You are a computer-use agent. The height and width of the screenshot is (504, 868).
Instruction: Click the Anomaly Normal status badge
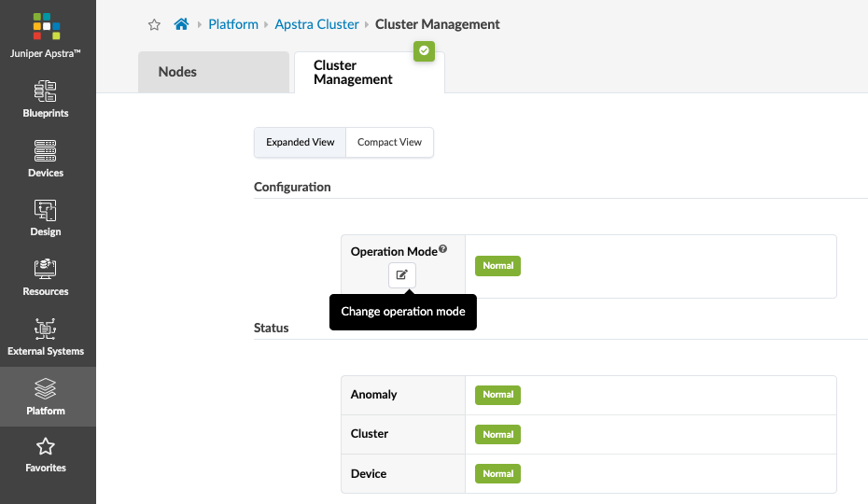497,395
